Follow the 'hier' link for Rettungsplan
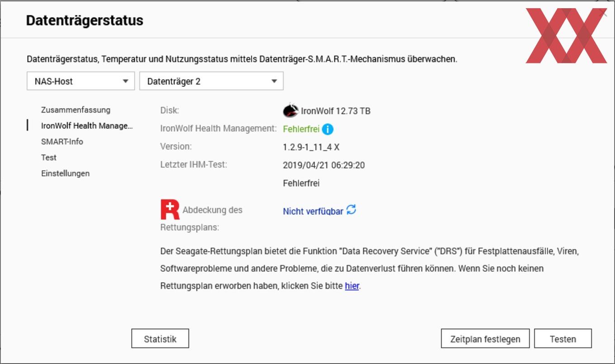Image resolution: width=615 pixels, height=364 pixels. tap(352, 286)
